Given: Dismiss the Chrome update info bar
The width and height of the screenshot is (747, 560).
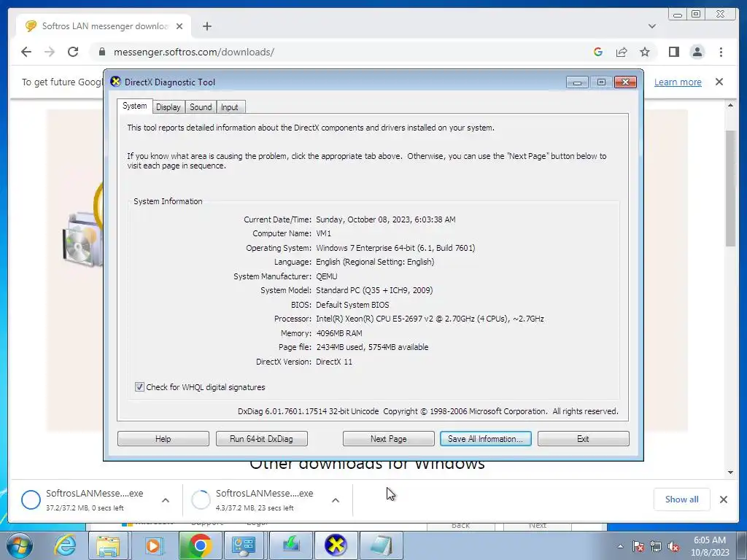Looking at the screenshot, I should coord(719,82).
